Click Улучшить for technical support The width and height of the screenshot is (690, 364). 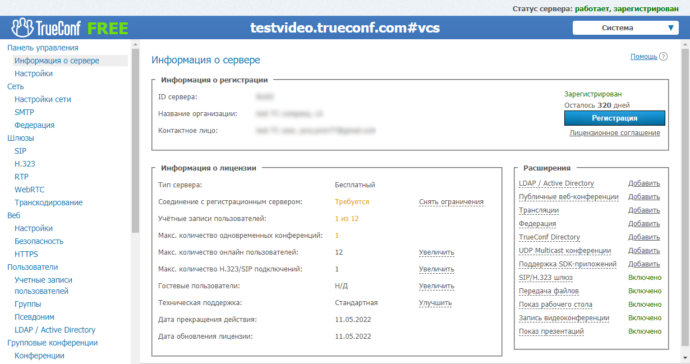(x=435, y=303)
